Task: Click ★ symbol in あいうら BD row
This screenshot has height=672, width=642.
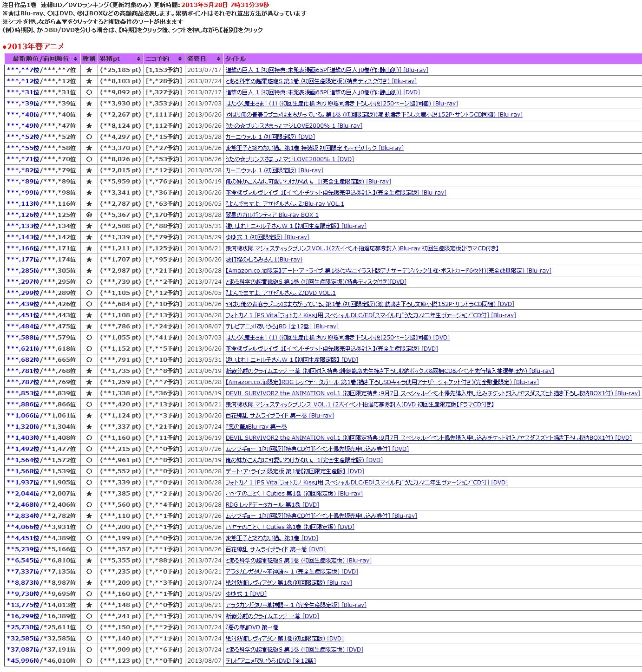Action: tap(89, 326)
